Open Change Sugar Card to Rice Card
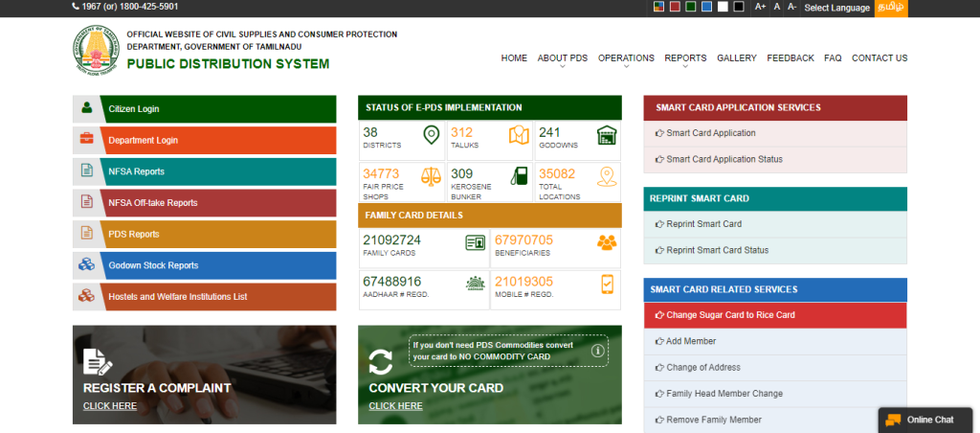Screen dimensions: 980x433 775,315
